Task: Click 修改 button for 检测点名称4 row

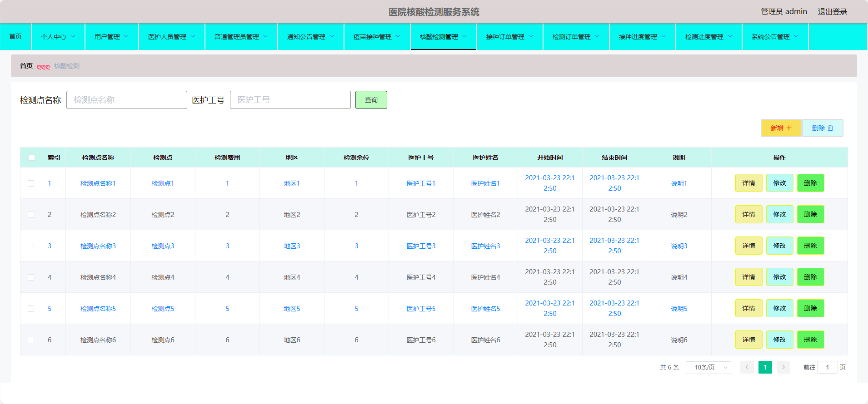Action: click(x=780, y=277)
